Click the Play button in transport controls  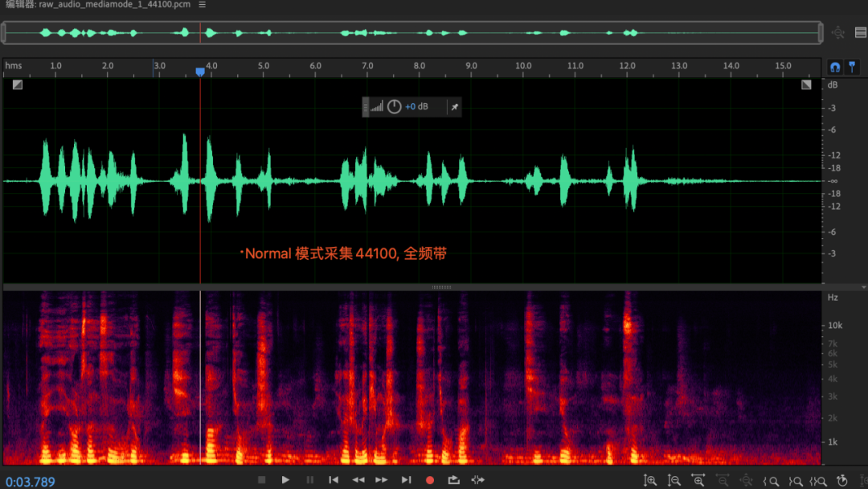(x=285, y=480)
